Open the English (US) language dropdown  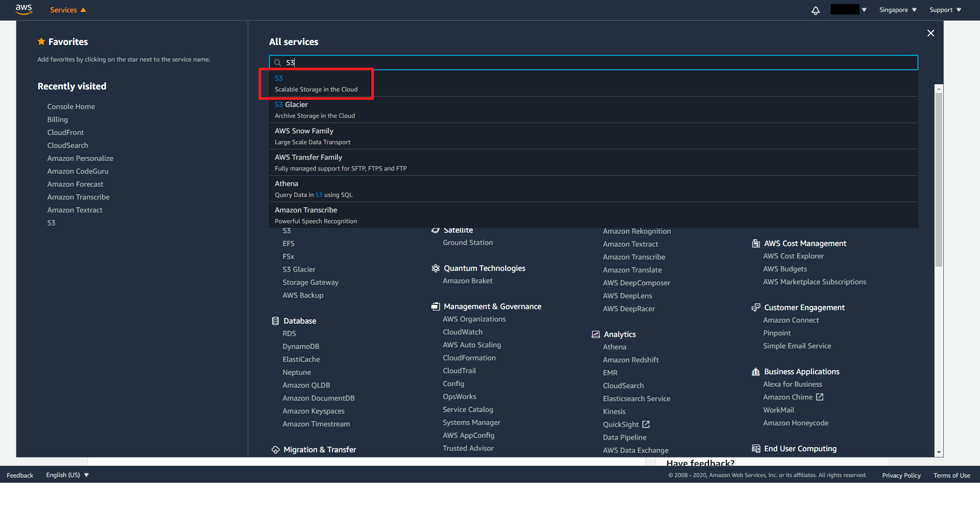67,475
